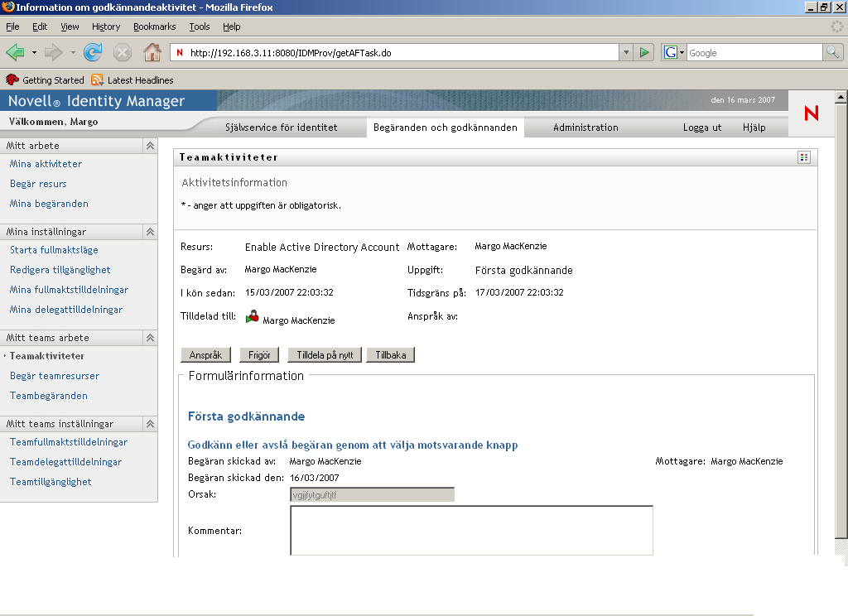This screenshot has width=848, height=616.
Task: Switch to Begäranden och godkännanden tab
Action: click(445, 128)
